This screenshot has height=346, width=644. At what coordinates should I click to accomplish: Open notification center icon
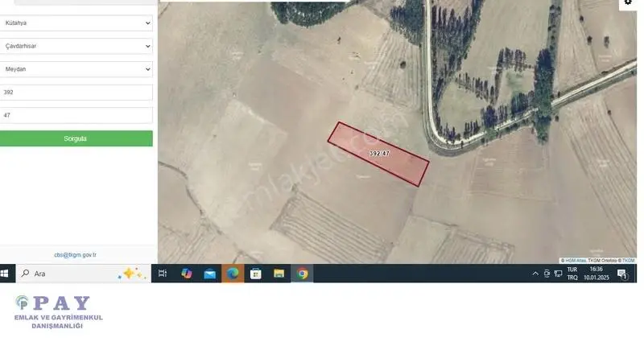pos(622,274)
